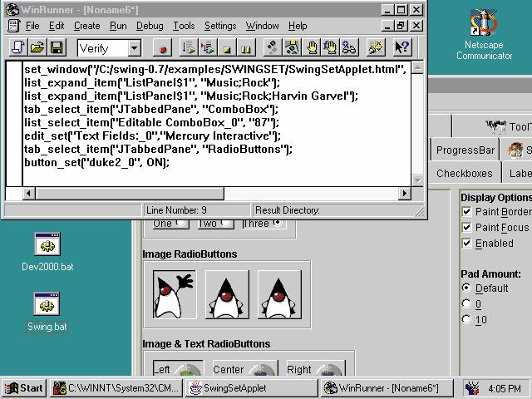This screenshot has width=532, height=399.
Task: Click the Step Into icon
Action: (x=292, y=48)
